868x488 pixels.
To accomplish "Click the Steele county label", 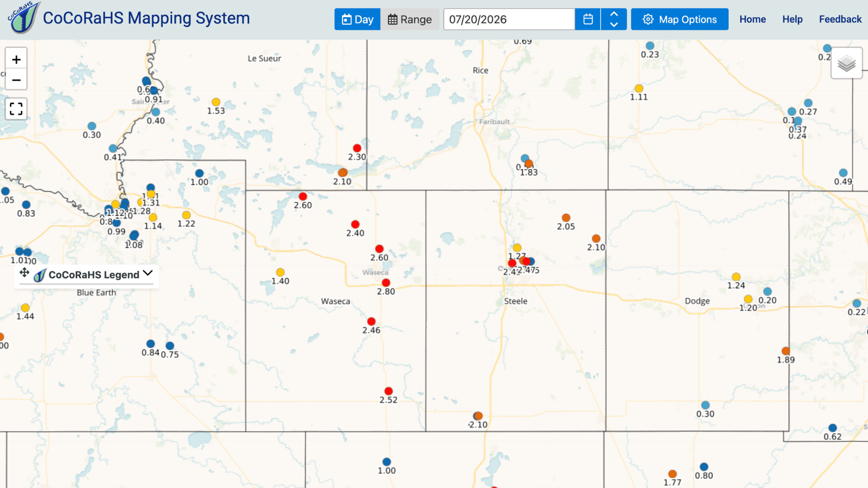I will [516, 301].
